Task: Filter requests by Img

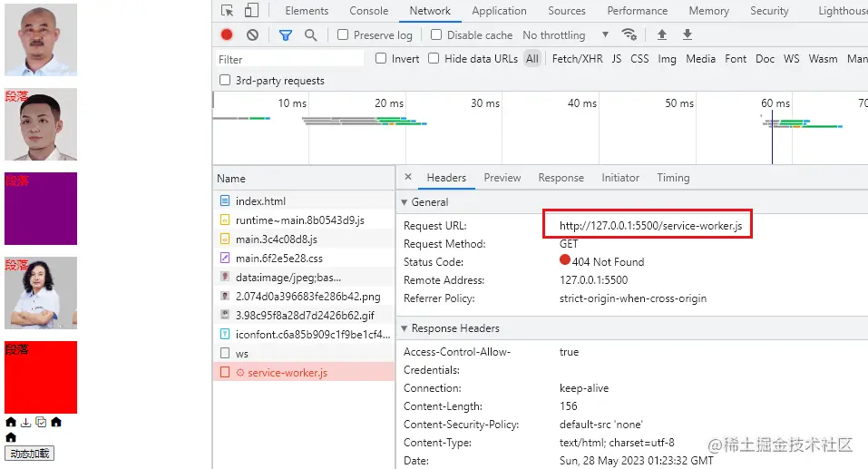Action: click(x=667, y=59)
